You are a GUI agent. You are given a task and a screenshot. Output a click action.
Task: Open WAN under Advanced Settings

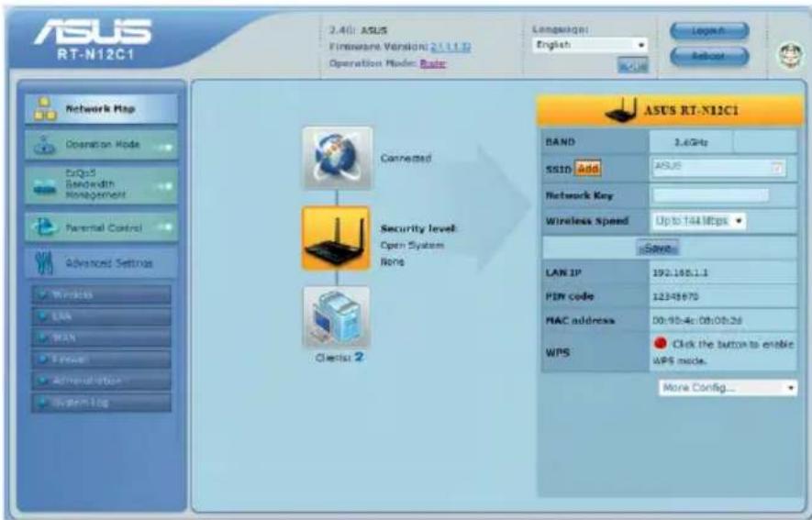(x=101, y=337)
